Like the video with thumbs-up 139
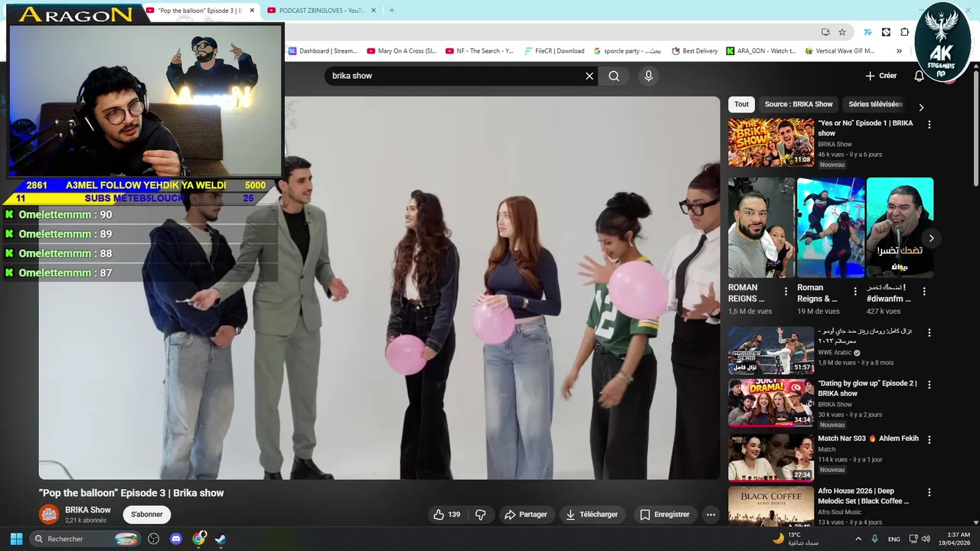980x551 pixels. click(x=446, y=514)
